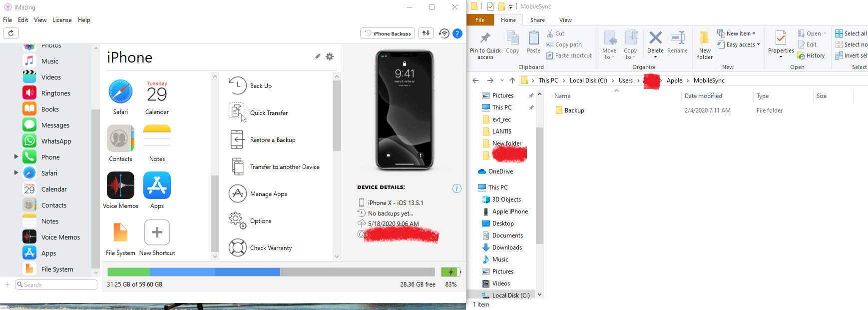Click the Wi-Fi connection icon in iMazing

(444, 33)
